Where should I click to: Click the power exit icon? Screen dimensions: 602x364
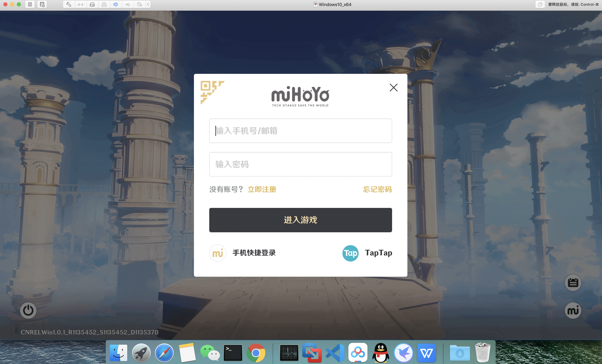point(28,311)
